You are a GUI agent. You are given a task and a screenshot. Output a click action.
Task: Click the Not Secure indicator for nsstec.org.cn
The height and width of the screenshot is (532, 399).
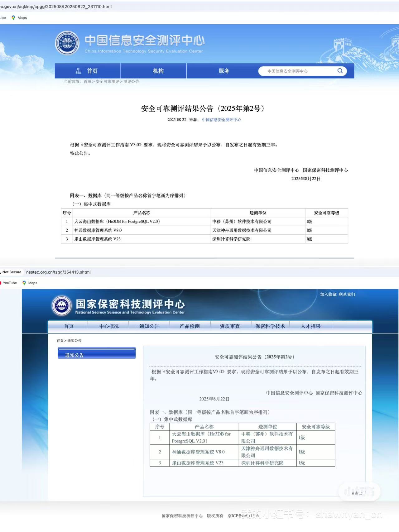click(11, 272)
